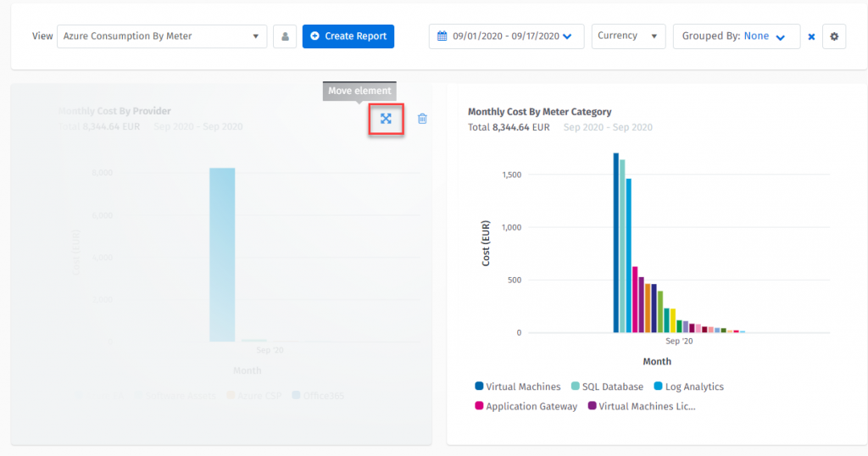Click the Virtual Machines Lic... legend entry

646,406
